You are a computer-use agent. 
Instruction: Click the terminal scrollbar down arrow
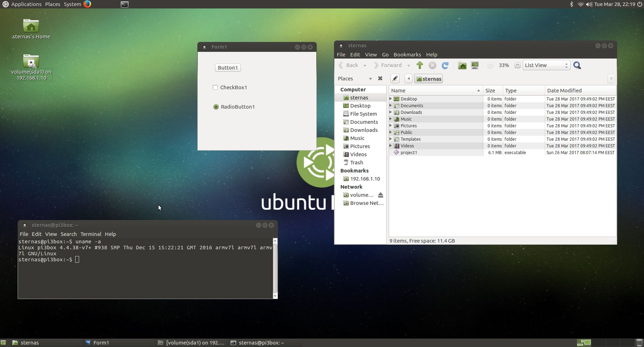[x=275, y=296]
